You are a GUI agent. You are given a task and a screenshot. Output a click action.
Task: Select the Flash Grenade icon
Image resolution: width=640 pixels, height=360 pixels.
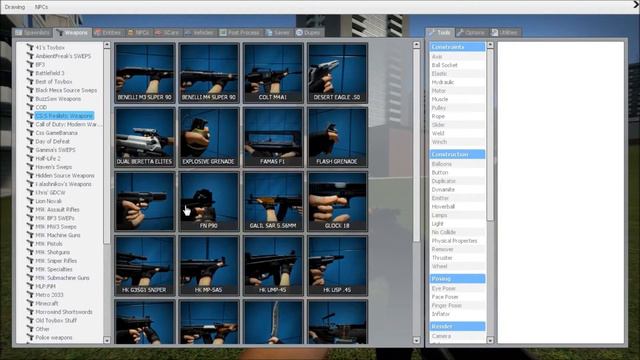point(337,138)
